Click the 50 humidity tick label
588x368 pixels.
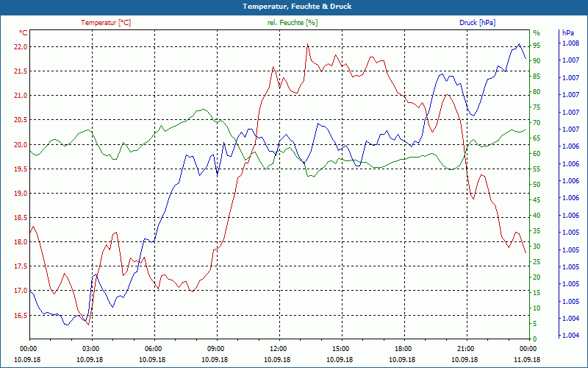pyautogui.click(x=537, y=185)
